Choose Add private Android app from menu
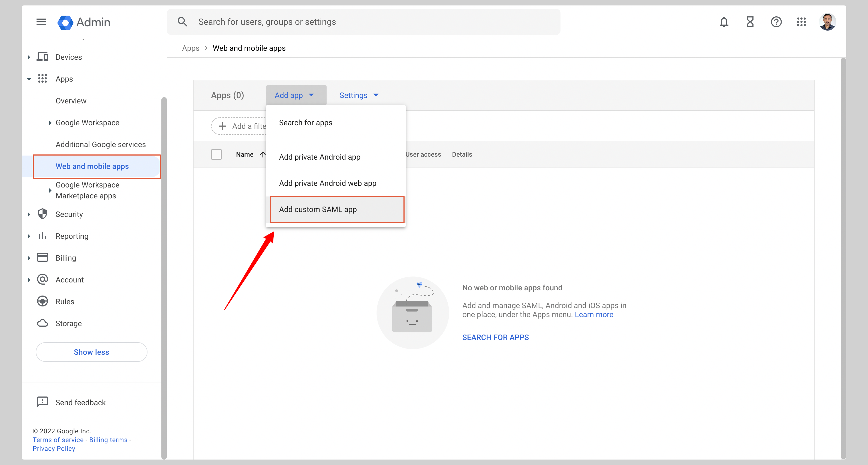868x465 pixels. tap(319, 157)
